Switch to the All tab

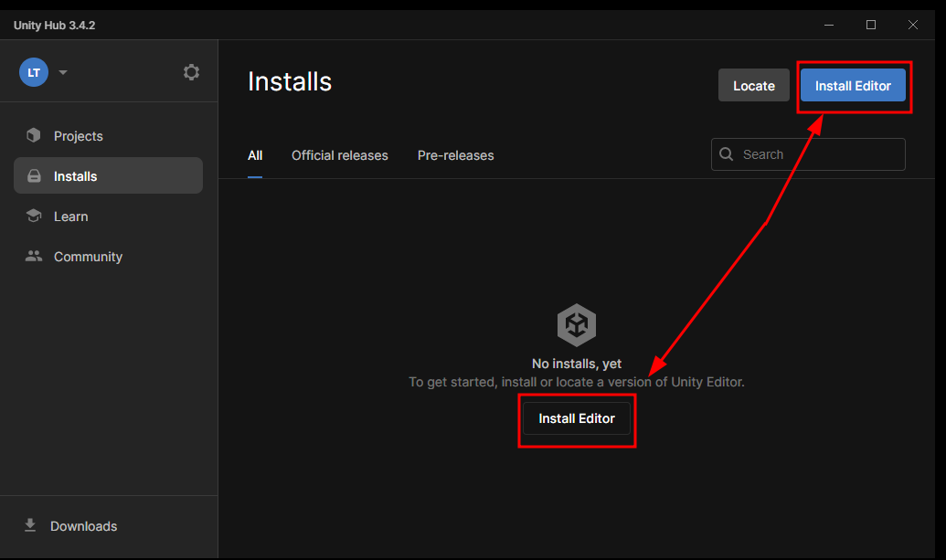click(x=255, y=155)
